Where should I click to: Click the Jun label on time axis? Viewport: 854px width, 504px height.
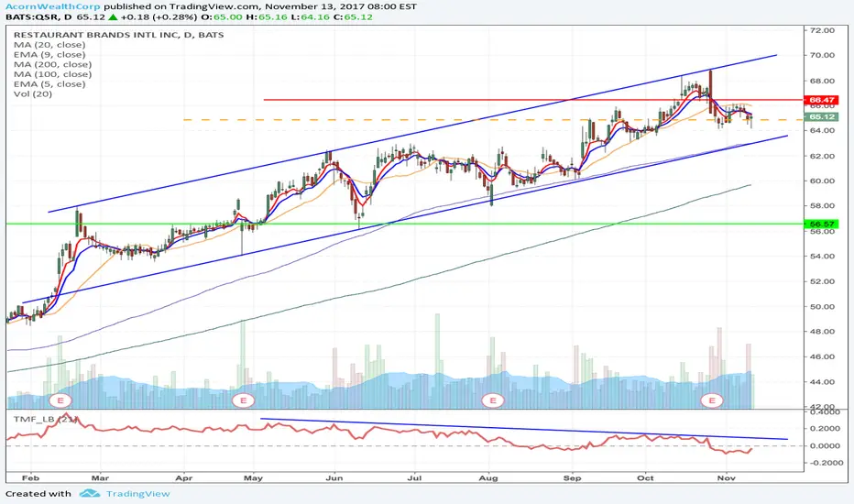pyautogui.click(x=334, y=478)
